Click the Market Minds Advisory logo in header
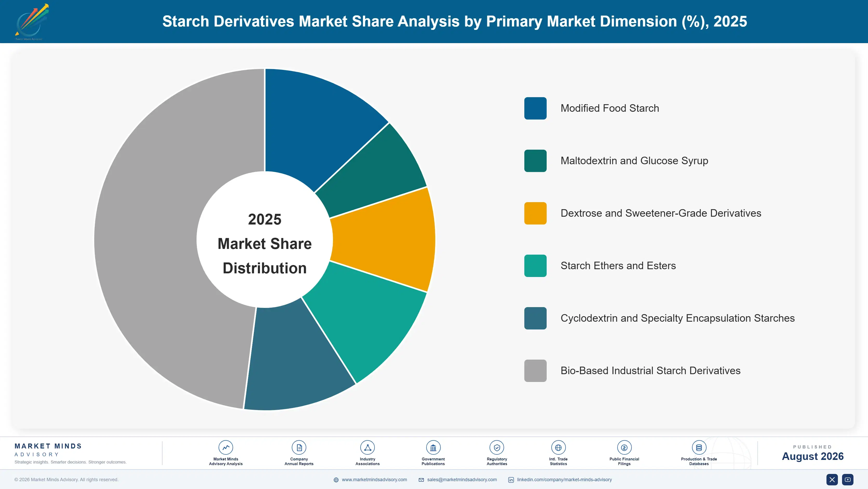 coord(32,22)
